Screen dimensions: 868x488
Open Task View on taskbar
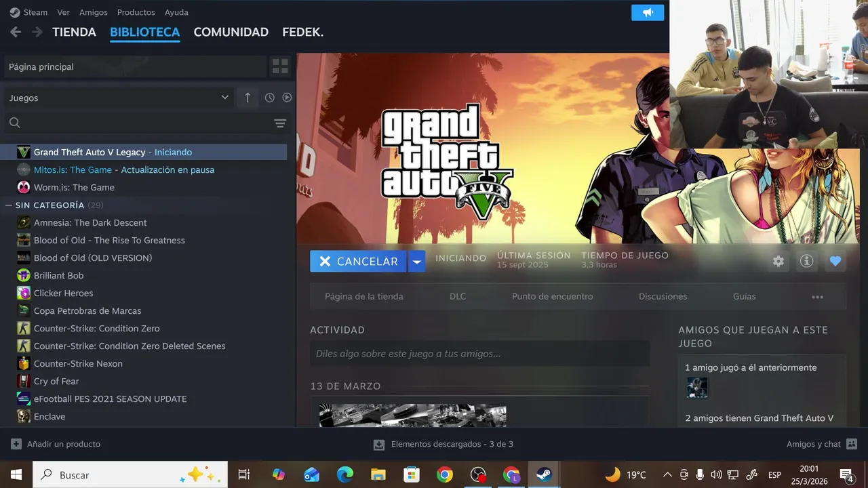tap(244, 474)
